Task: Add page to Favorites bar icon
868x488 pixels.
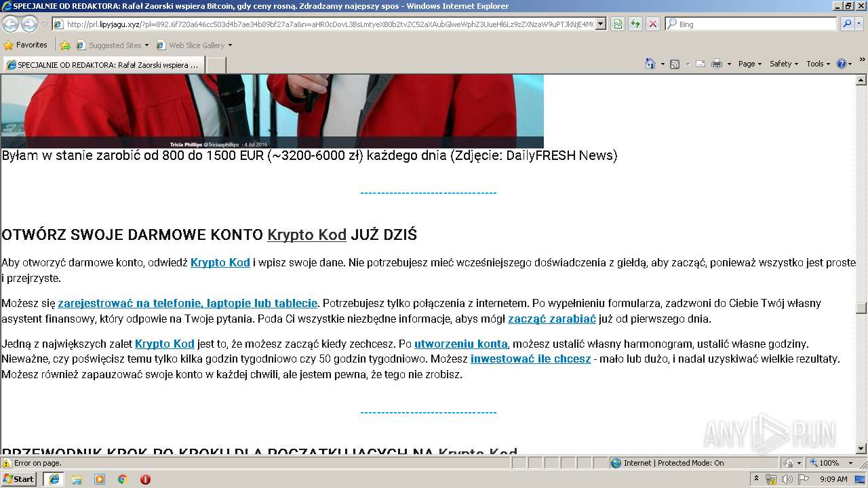Action: pos(65,45)
